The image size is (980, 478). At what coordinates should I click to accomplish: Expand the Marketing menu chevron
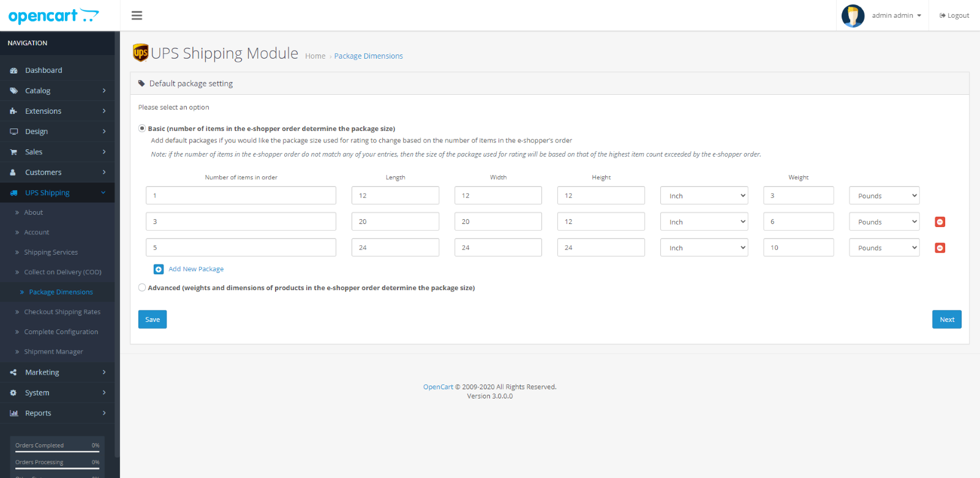pyautogui.click(x=104, y=372)
